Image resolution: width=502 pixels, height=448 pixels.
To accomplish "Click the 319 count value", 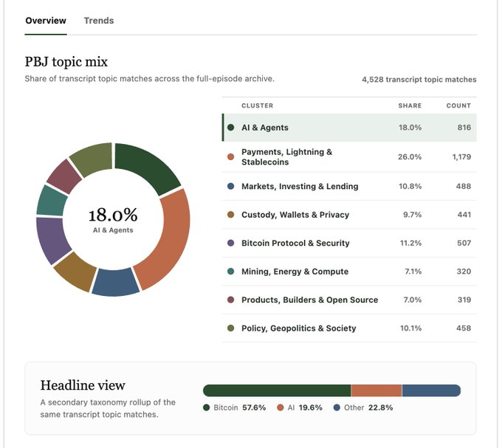I will tap(464, 300).
